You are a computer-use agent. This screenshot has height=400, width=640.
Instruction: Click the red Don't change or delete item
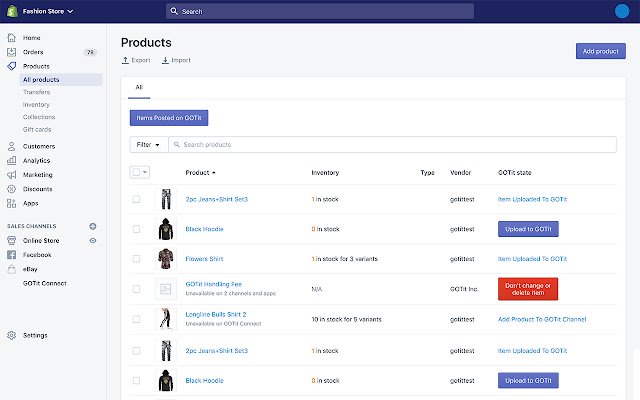tap(528, 289)
